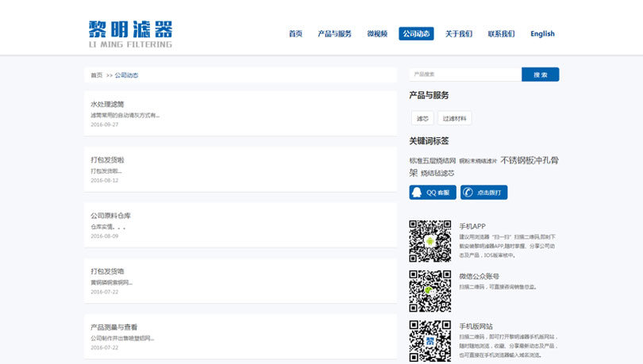643x364 pixels.
Task: Select the 滤芯 product category tag
Action: tap(422, 118)
